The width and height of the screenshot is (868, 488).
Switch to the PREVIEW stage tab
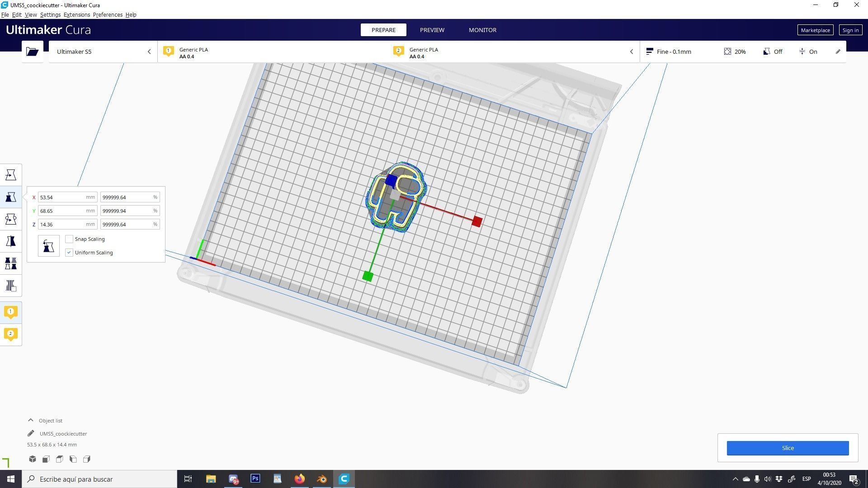(x=432, y=30)
